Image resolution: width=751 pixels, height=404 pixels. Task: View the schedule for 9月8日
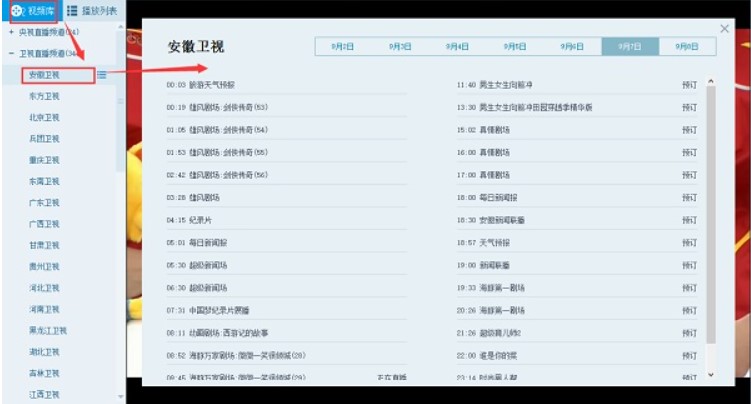point(687,46)
